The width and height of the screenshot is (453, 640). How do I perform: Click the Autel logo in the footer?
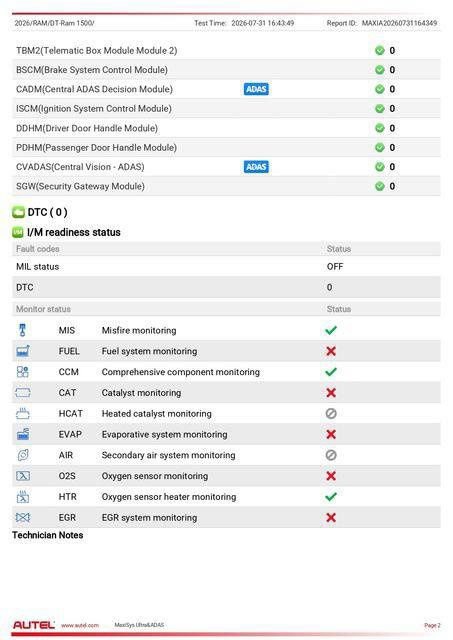pos(33,625)
